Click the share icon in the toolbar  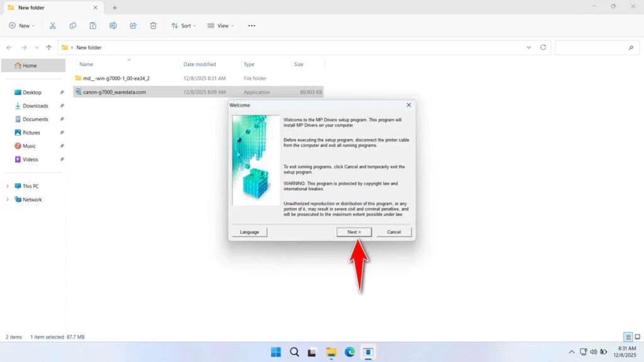click(133, 25)
